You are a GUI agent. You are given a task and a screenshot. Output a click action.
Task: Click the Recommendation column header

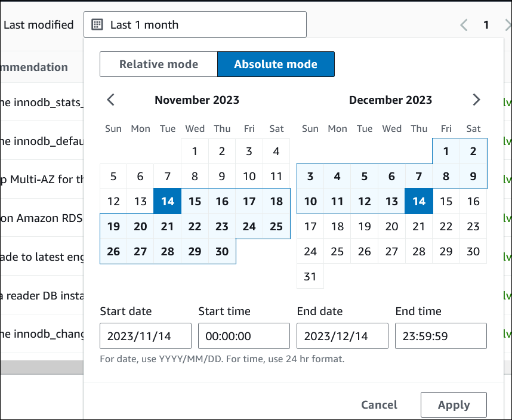(x=33, y=67)
